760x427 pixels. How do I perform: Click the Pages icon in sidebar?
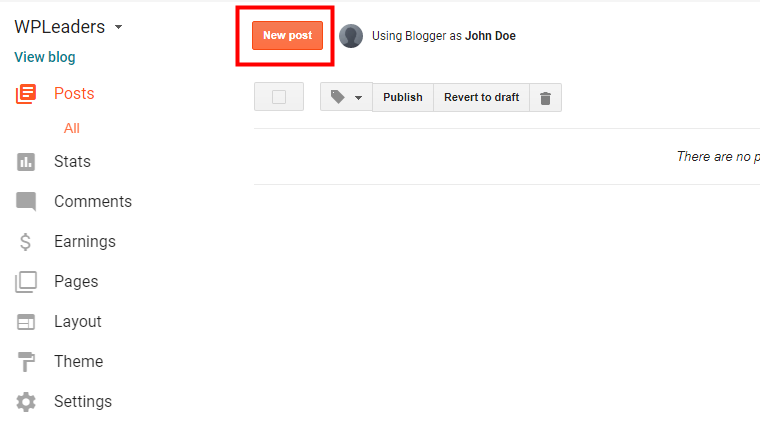coord(26,282)
